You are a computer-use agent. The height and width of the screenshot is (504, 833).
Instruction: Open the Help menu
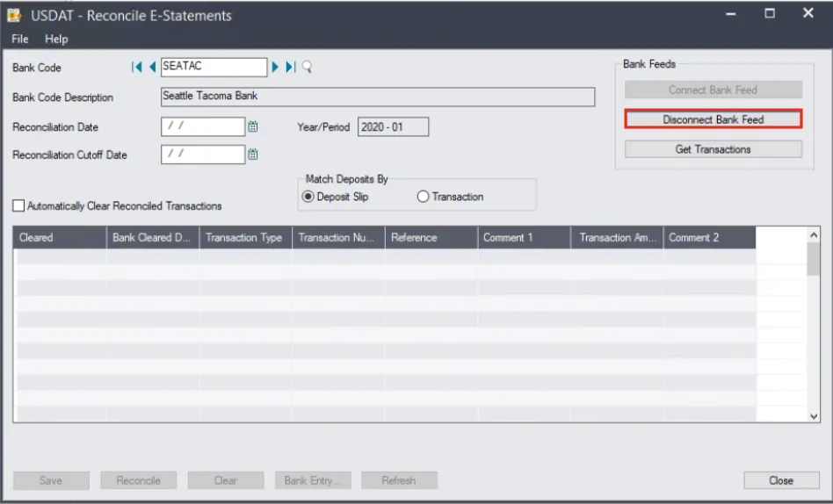(x=56, y=39)
